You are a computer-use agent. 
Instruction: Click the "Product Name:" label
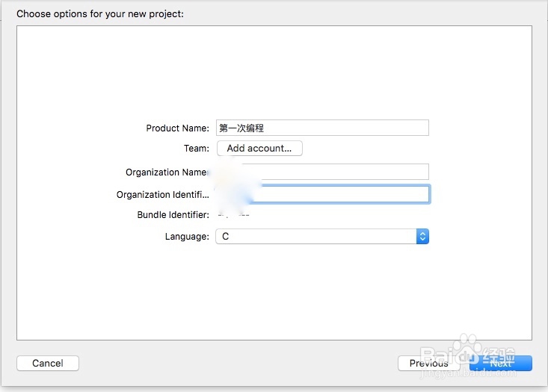(177, 128)
